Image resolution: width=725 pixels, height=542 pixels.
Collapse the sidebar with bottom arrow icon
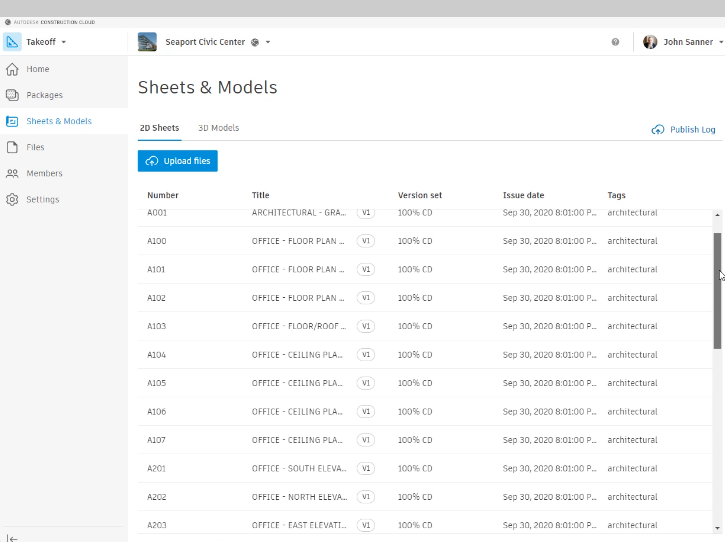(12, 537)
